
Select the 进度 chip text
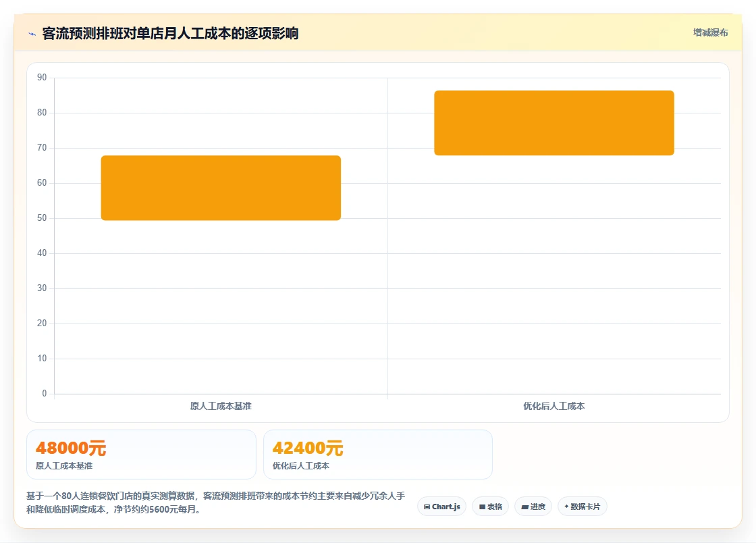537,507
